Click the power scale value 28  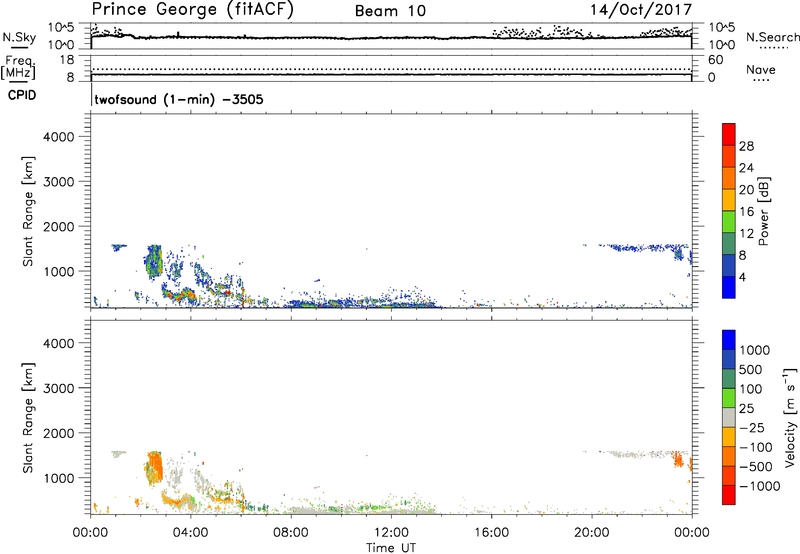[746, 146]
